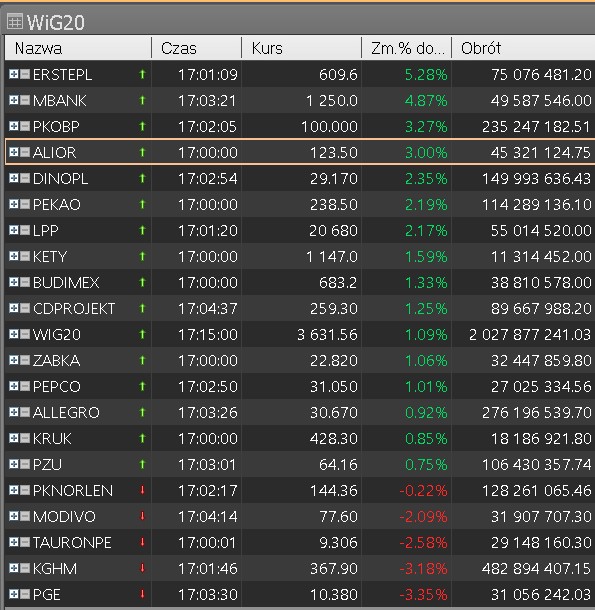Click the blue plus icon in the ALIOR row
Viewport: 595px width, 610px height.
tap(14, 152)
